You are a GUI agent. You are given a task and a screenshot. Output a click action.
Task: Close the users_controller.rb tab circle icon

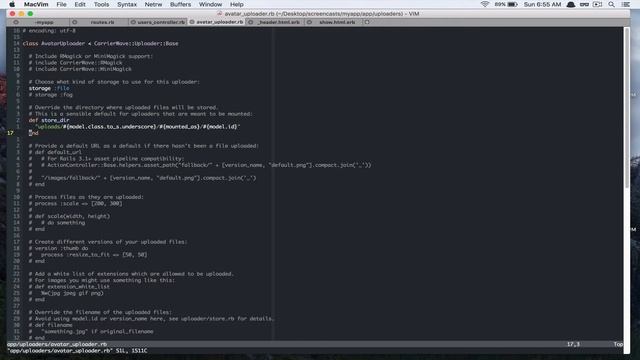[133, 22]
